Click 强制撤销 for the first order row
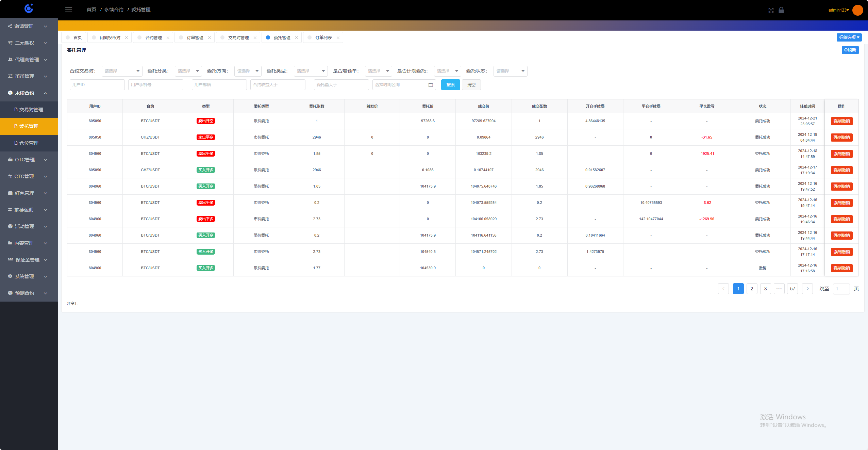 841,121
